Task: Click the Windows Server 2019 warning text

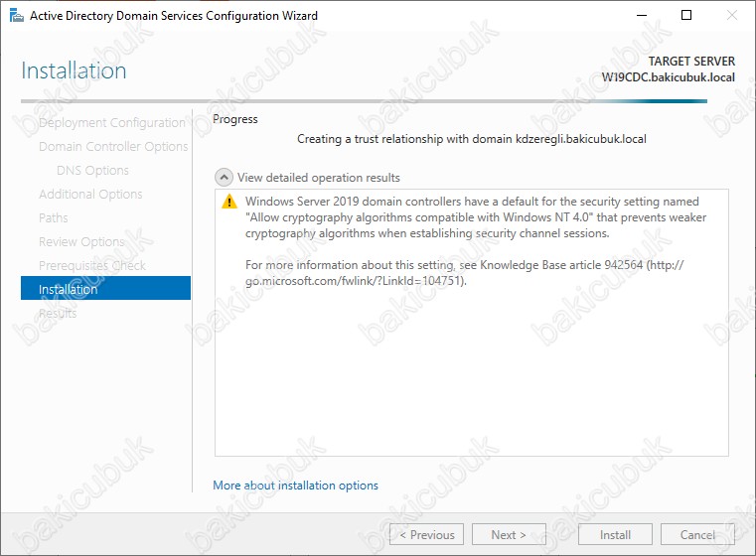Action: click(x=476, y=217)
